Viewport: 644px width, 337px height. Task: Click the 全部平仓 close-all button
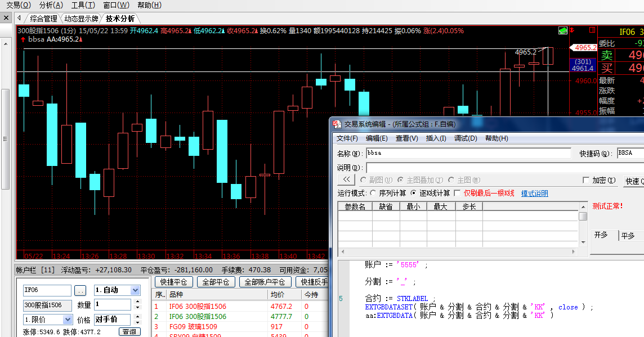[216, 282]
